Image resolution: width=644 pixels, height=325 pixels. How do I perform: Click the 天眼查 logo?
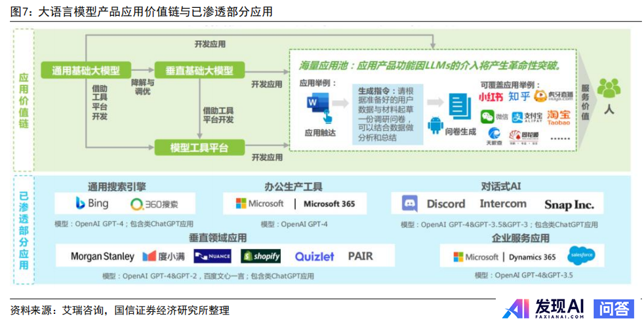click(x=494, y=136)
